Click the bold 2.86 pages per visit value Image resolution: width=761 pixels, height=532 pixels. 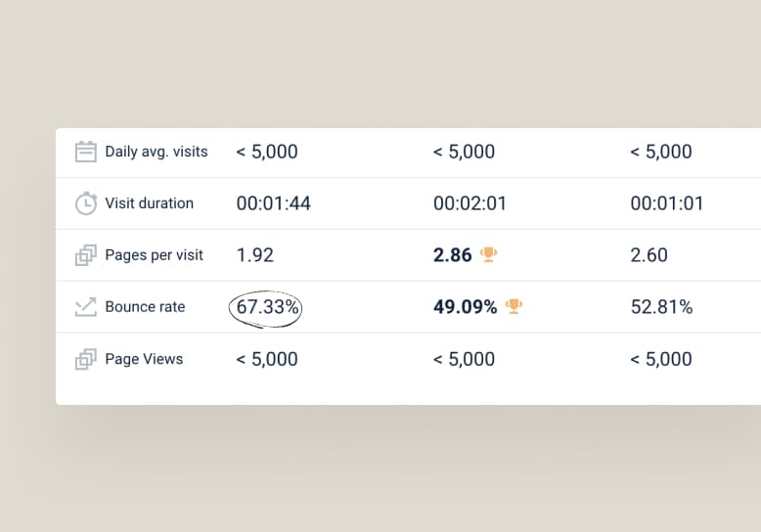pos(453,255)
